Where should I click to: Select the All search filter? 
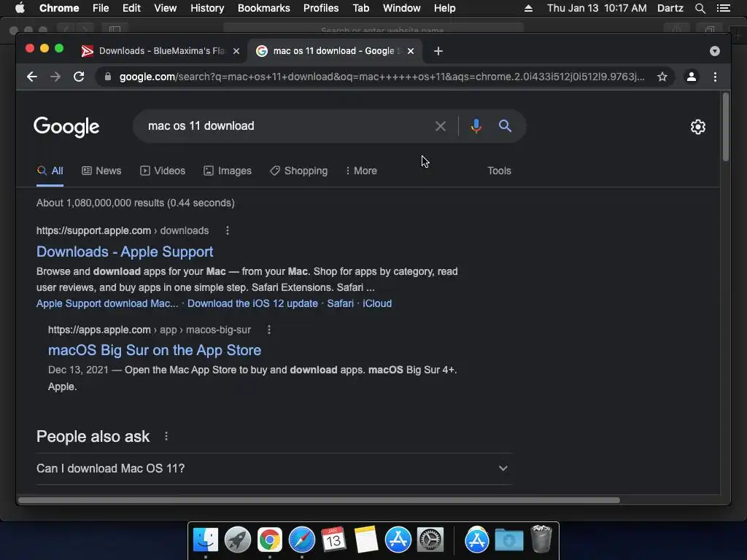coord(50,171)
